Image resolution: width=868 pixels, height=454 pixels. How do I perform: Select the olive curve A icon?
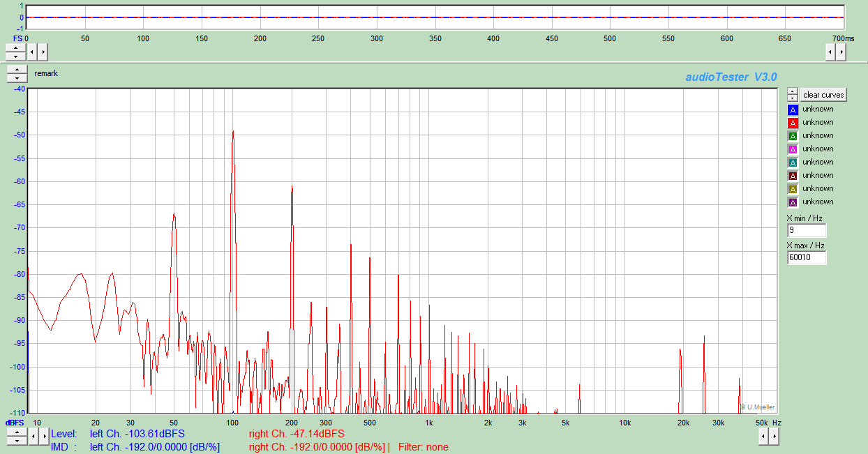tap(793, 189)
